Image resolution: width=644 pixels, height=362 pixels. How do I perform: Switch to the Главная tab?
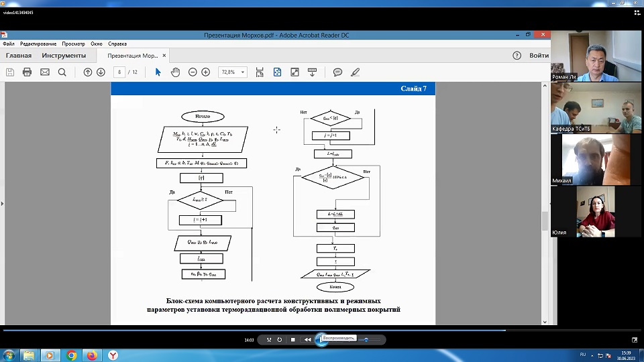(x=19, y=56)
